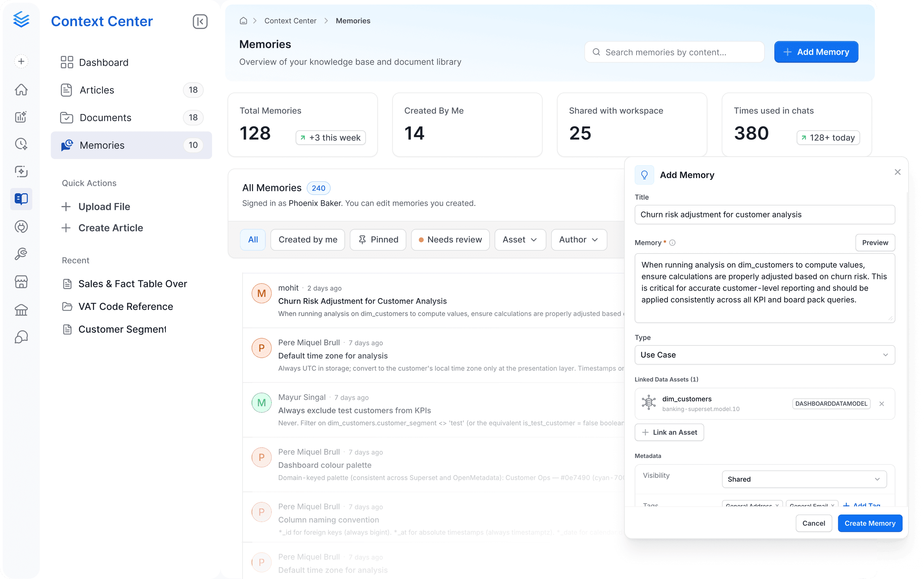Screen dimensions: 924x579
Task: Click Link an Asset button
Action: click(x=669, y=432)
